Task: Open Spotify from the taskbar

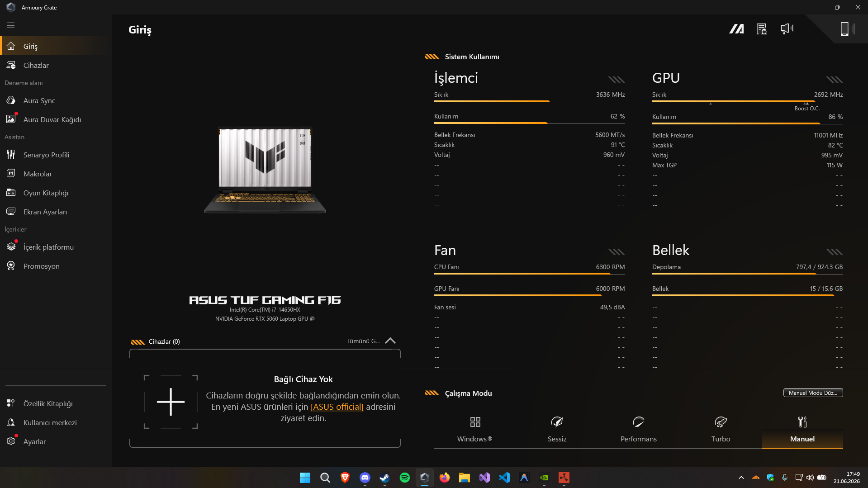Action: tap(405, 478)
